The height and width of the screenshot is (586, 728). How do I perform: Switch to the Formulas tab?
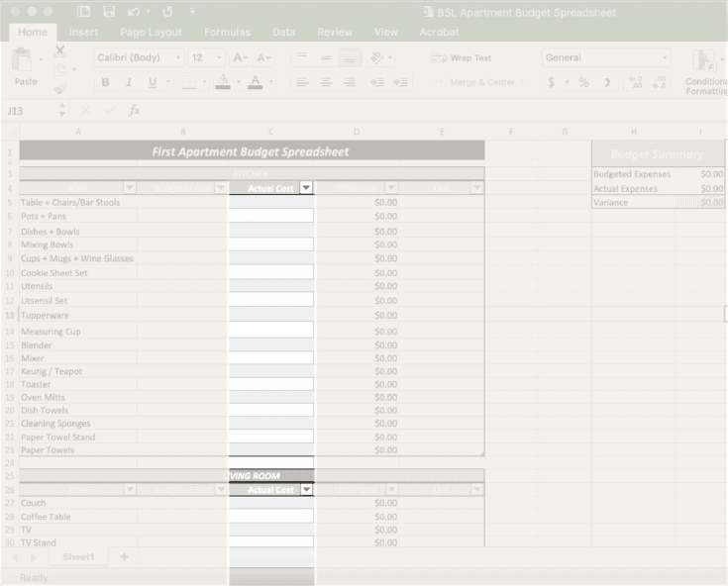(x=227, y=32)
